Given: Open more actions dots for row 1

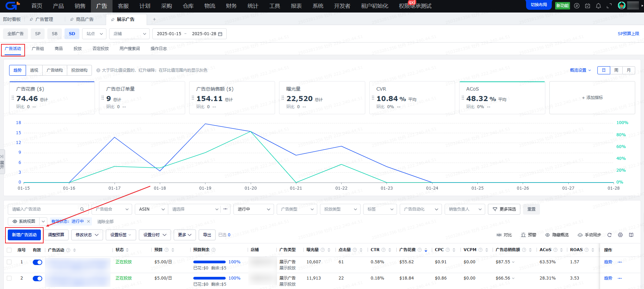Looking at the screenshot, I should point(620,262).
